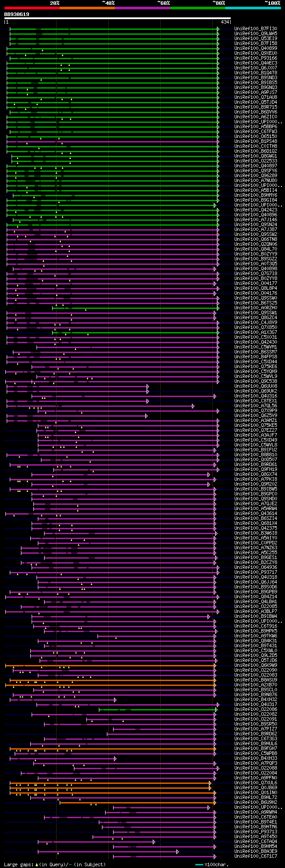
Task: Select hit label UniRef100_B1PS48
Action: pyautogui.click(x=256, y=141)
